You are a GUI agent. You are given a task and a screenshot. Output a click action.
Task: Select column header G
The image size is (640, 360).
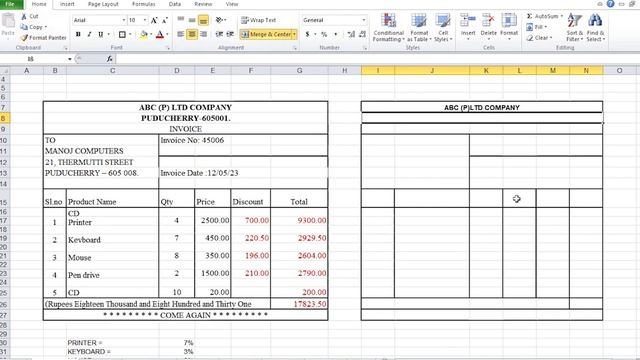click(x=299, y=71)
